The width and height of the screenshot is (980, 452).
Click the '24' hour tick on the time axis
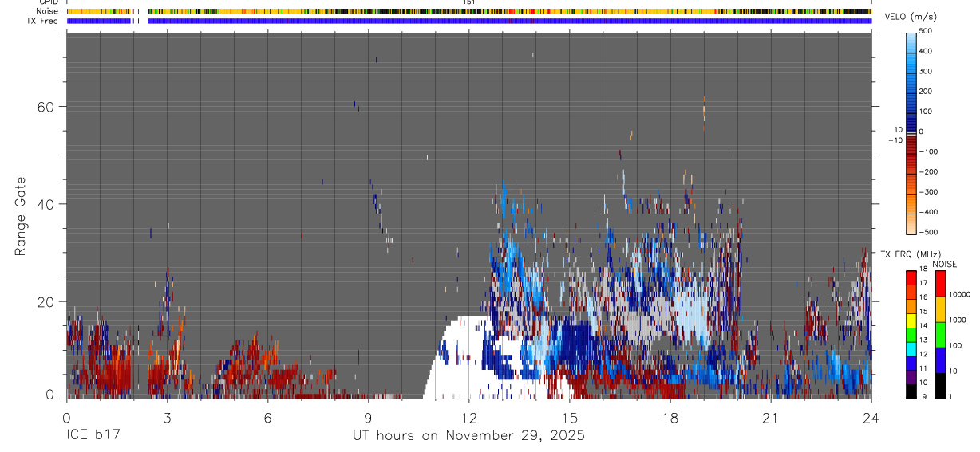point(871,417)
